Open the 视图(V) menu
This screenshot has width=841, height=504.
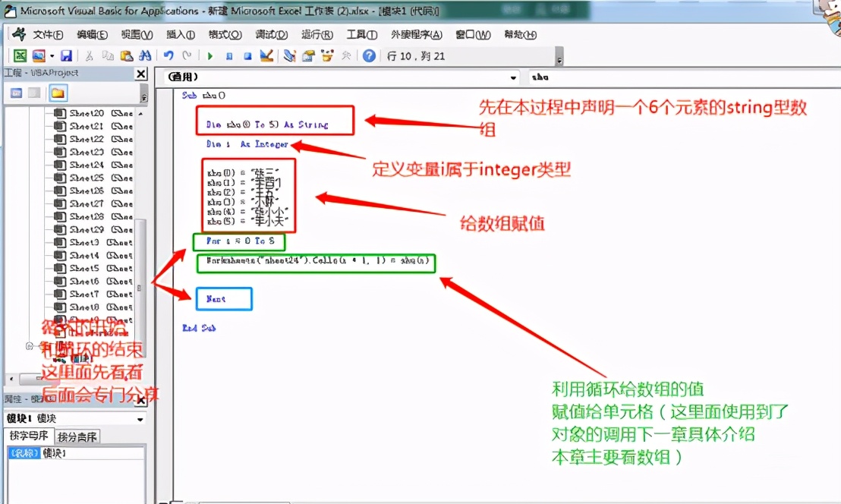[x=137, y=35]
